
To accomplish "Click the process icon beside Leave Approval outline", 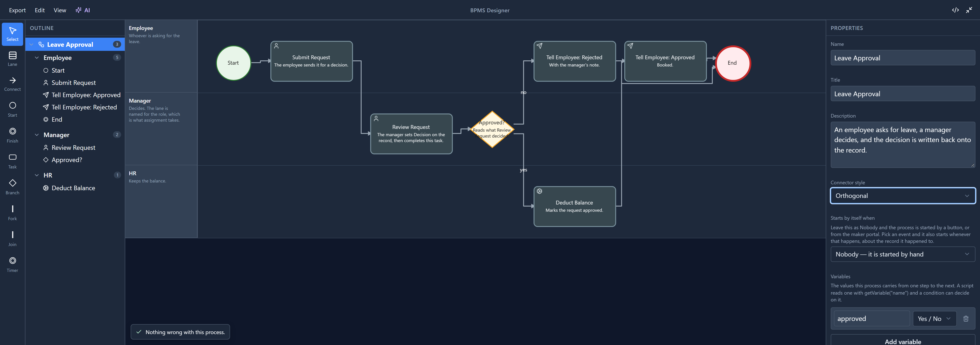I will pos(41,44).
